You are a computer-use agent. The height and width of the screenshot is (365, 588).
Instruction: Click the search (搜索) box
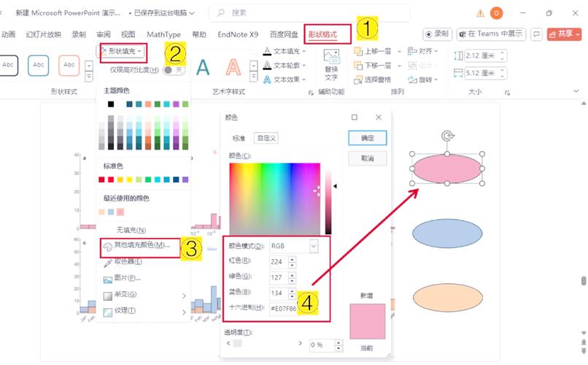(309, 13)
